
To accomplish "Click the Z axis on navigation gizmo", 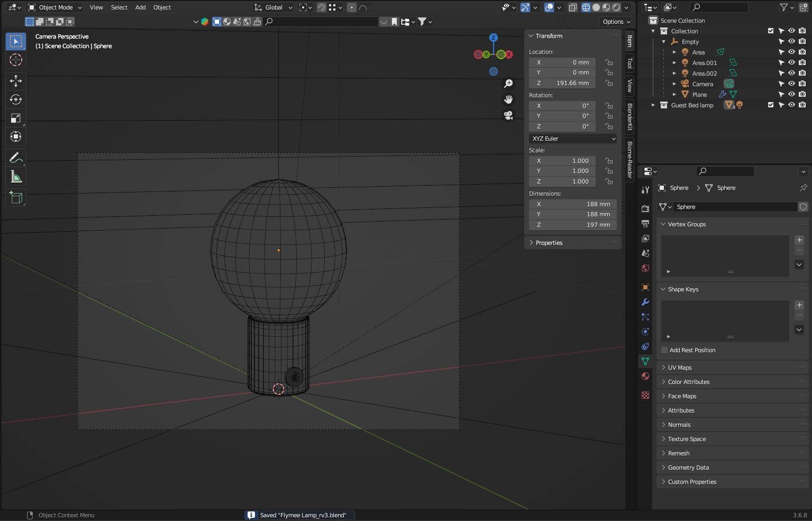I will tap(493, 38).
